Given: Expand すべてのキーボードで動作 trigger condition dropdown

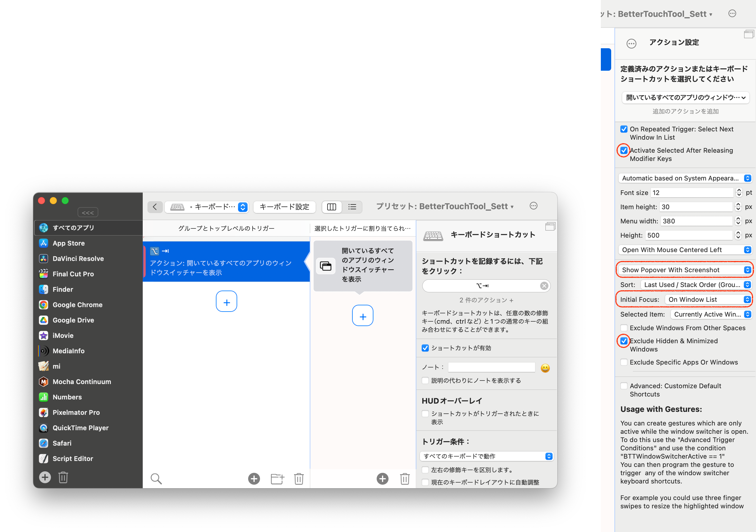Looking at the screenshot, I should pos(487,456).
